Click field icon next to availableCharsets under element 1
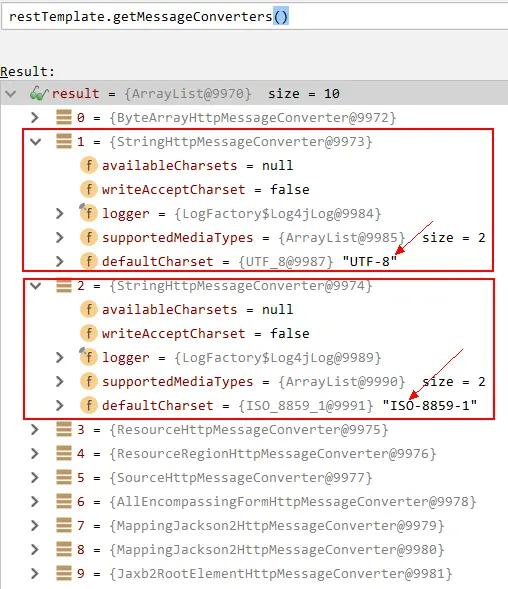The image size is (508, 589). (x=89, y=165)
